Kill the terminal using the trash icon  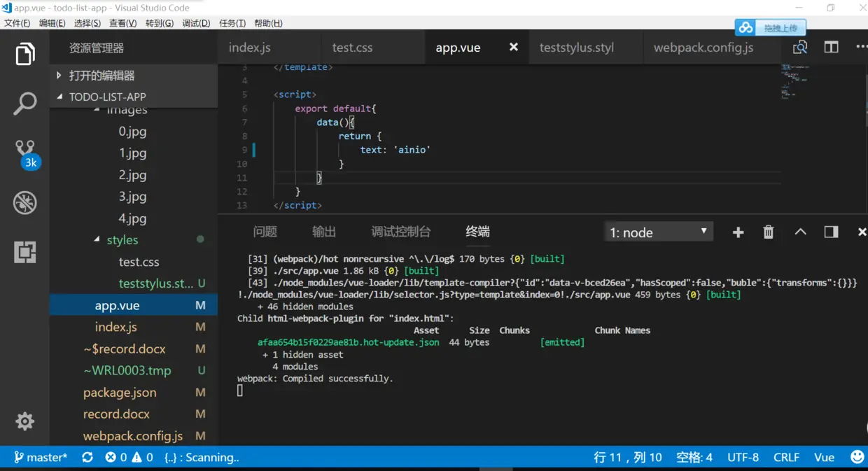[x=768, y=232]
